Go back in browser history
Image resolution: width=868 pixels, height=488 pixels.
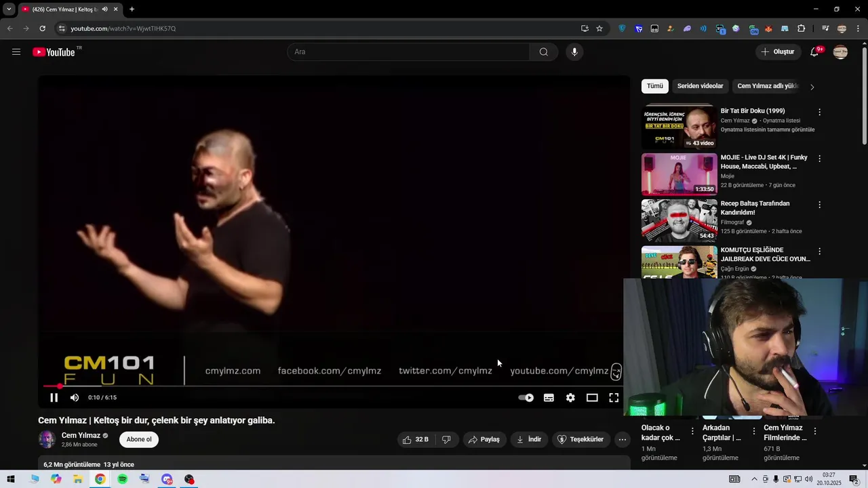click(9, 28)
